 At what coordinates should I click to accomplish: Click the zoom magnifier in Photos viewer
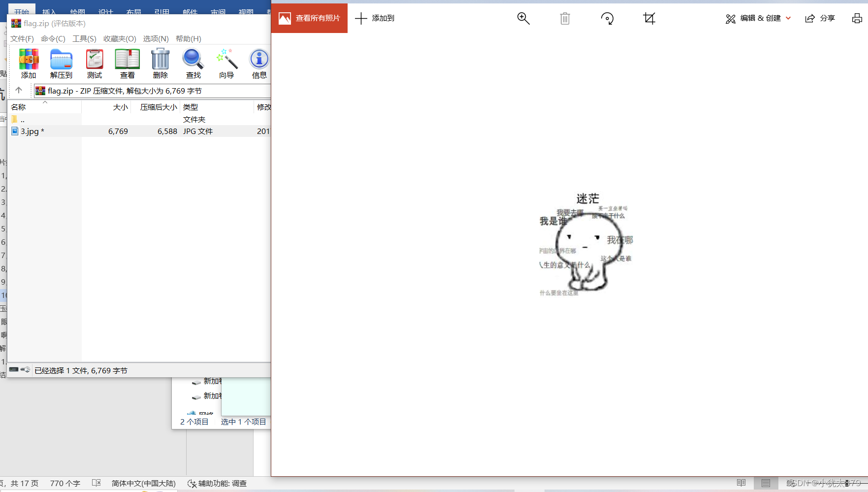523,18
